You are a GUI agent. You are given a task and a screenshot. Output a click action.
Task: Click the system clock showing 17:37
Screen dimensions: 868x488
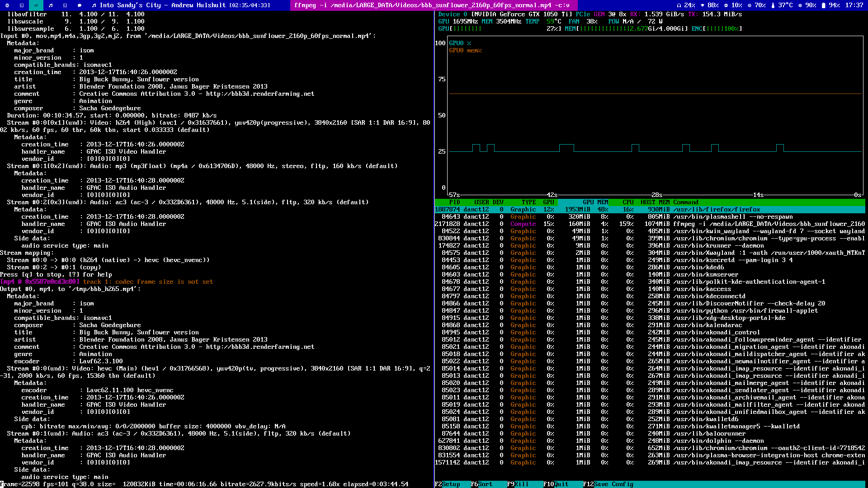coord(854,5)
